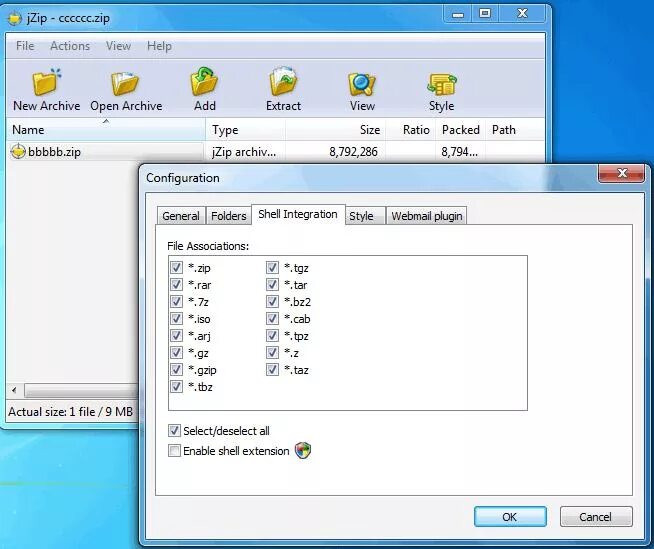Switch to the General tab

181,216
